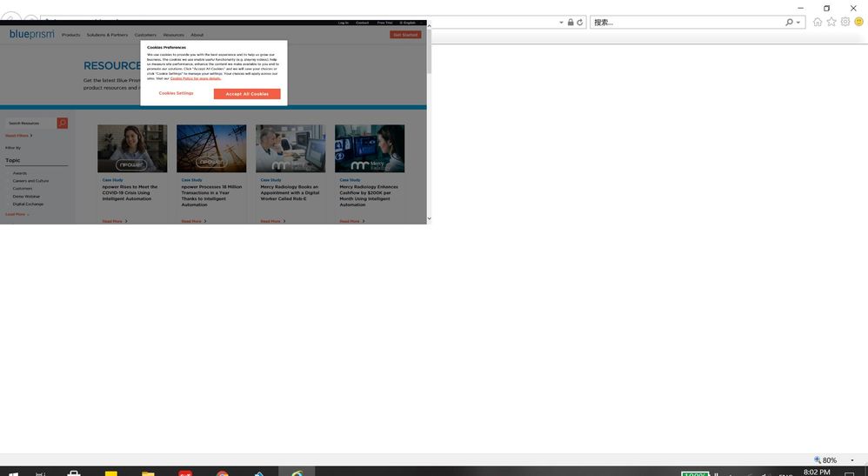Click Read More under Mercy Radiology Rob-E article
This screenshot has width=868, height=476.
click(x=273, y=221)
